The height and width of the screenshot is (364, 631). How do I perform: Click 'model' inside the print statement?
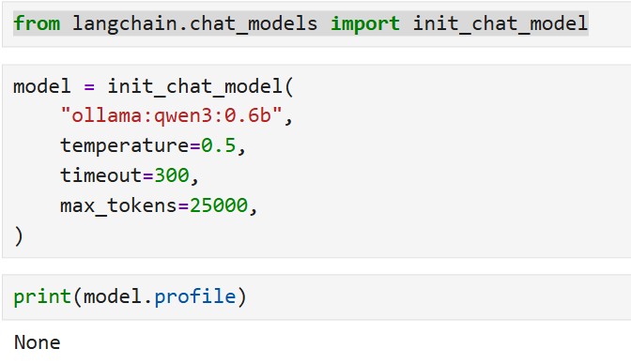coord(113,297)
